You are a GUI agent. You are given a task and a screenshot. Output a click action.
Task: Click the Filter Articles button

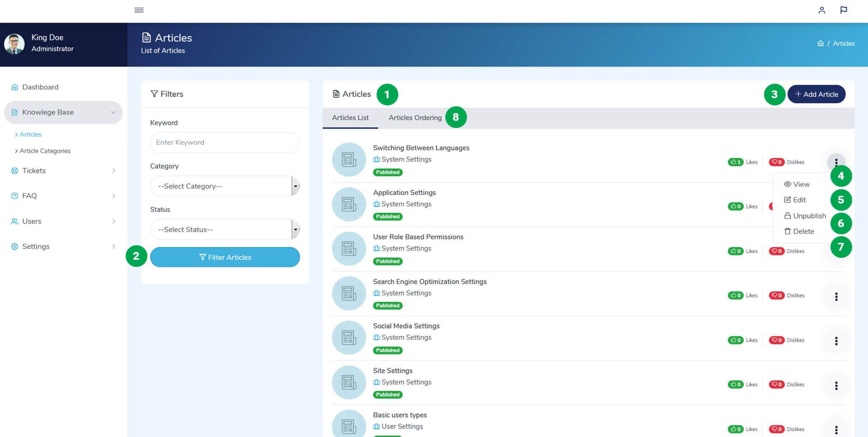[225, 257]
